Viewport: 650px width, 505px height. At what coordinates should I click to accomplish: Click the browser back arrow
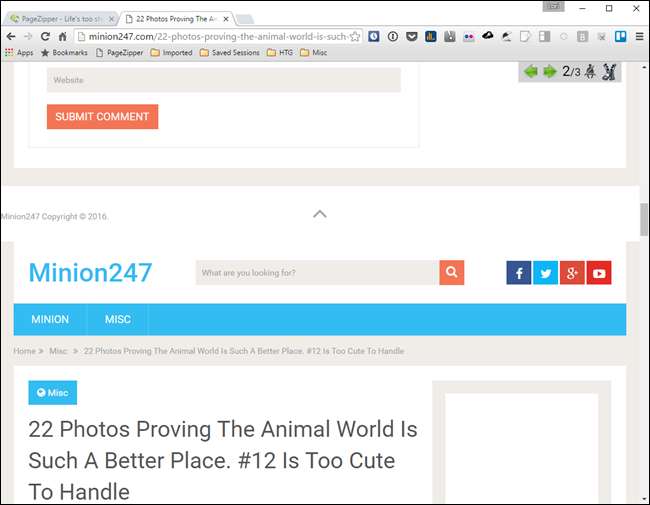pos(11,36)
